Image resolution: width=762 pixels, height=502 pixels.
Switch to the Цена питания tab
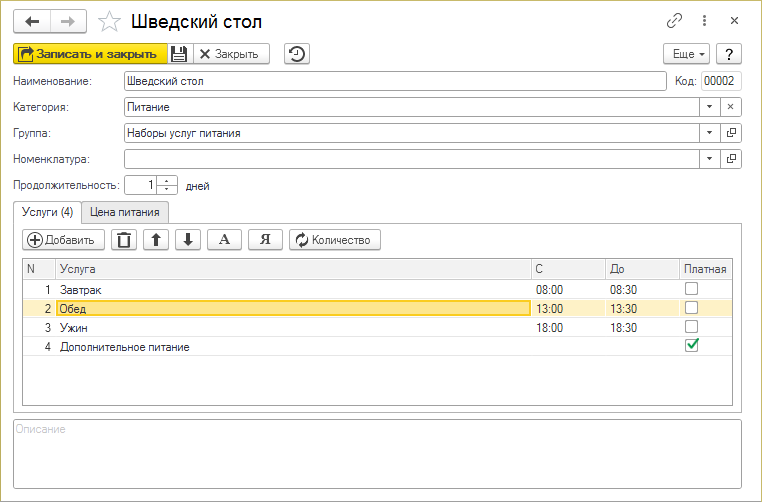[126, 212]
